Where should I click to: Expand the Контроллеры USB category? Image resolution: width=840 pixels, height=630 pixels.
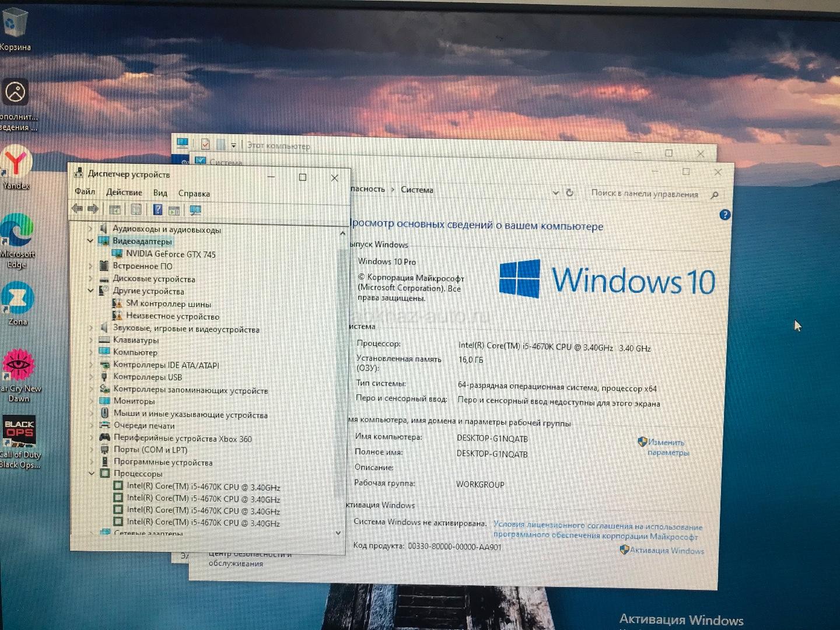click(91, 377)
